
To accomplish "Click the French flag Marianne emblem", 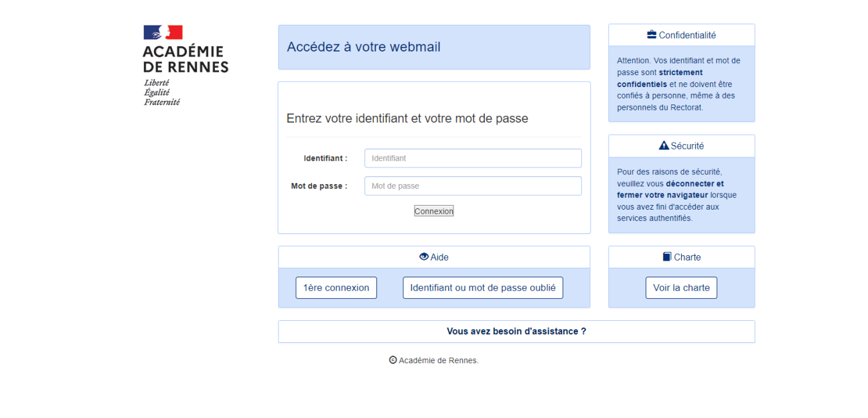I will (163, 31).
